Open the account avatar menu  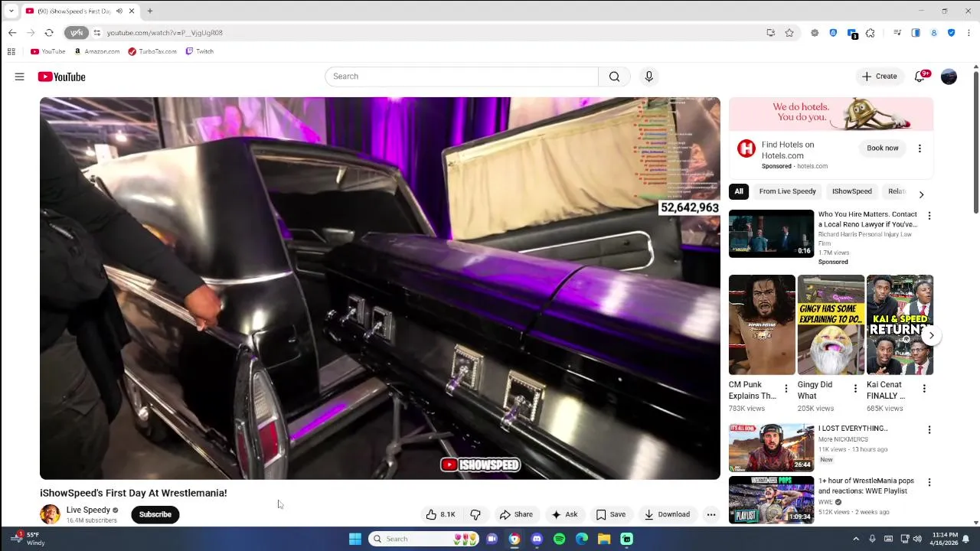949,77
